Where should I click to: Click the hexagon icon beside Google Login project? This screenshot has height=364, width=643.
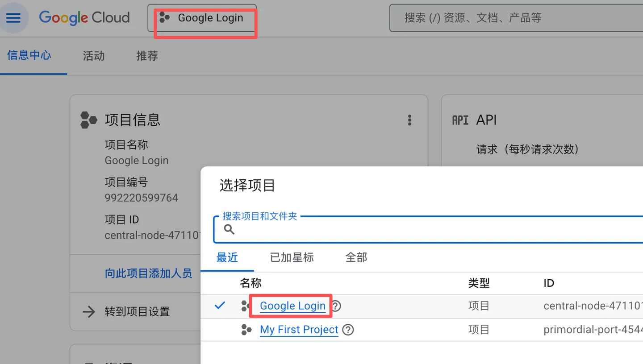246,306
